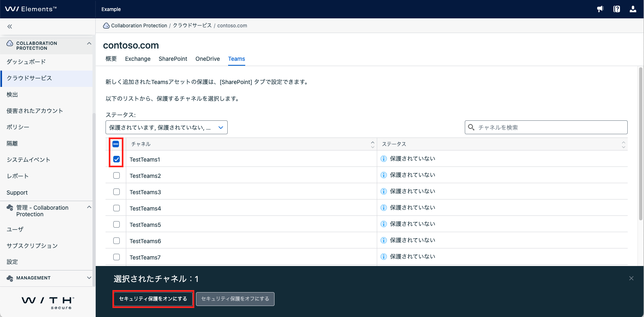644x317 pixels.
Task: Open ダッシュボード in the sidebar
Action: pyautogui.click(x=46, y=62)
